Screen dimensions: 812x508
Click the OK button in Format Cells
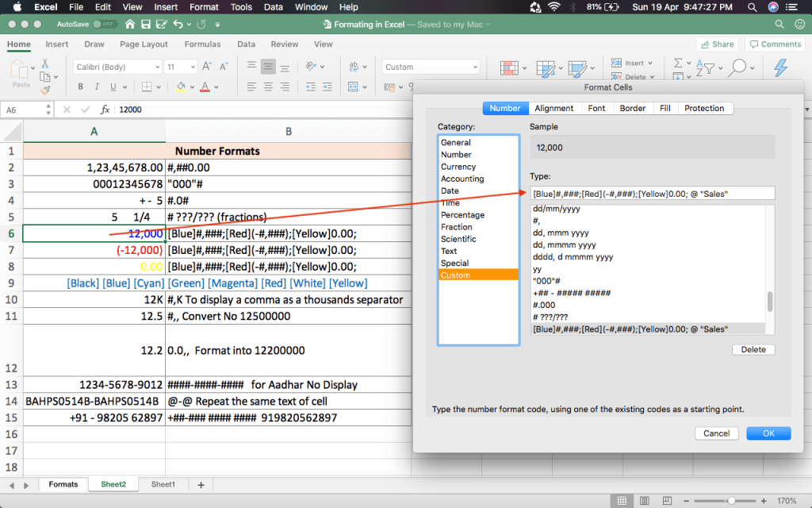point(768,433)
